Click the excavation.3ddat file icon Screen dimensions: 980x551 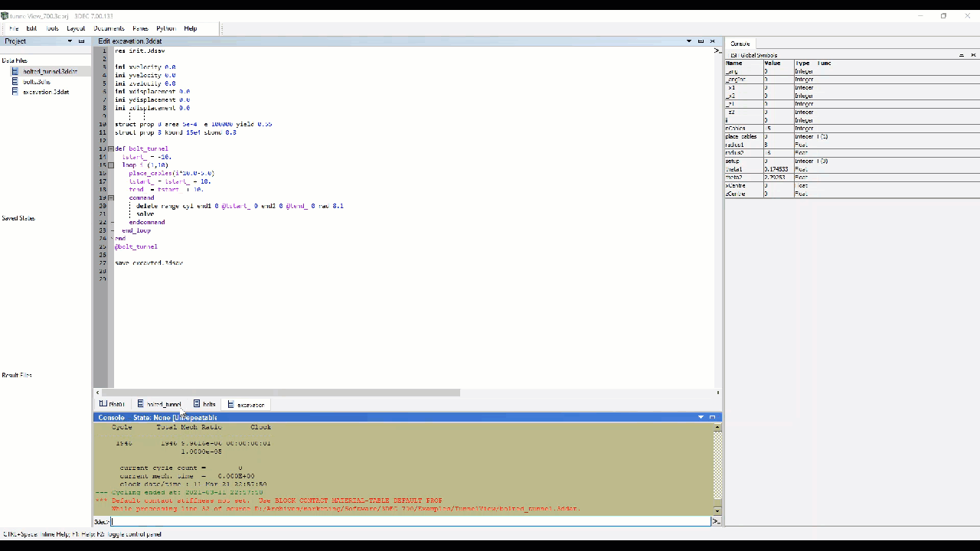[15, 92]
